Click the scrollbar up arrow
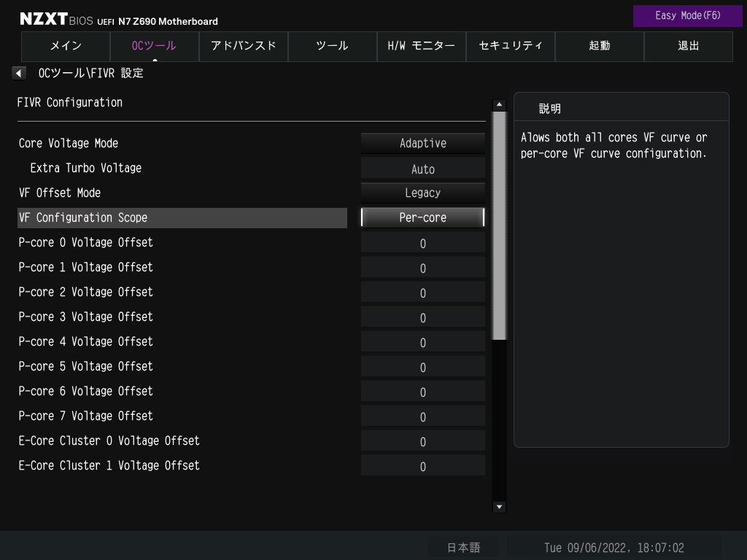747x560 pixels. point(499,105)
